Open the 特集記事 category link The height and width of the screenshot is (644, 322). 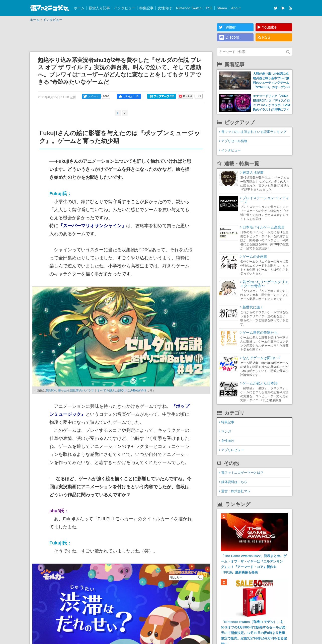pyautogui.click(x=227, y=422)
